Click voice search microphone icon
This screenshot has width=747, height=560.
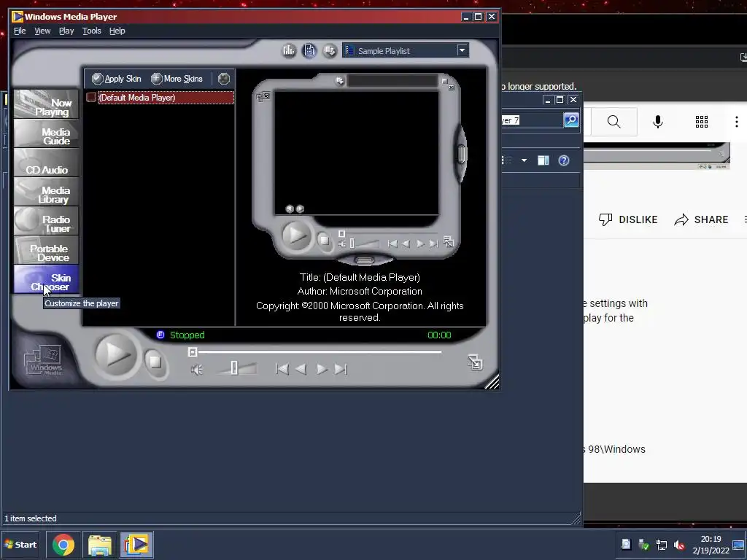pyautogui.click(x=658, y=122)
